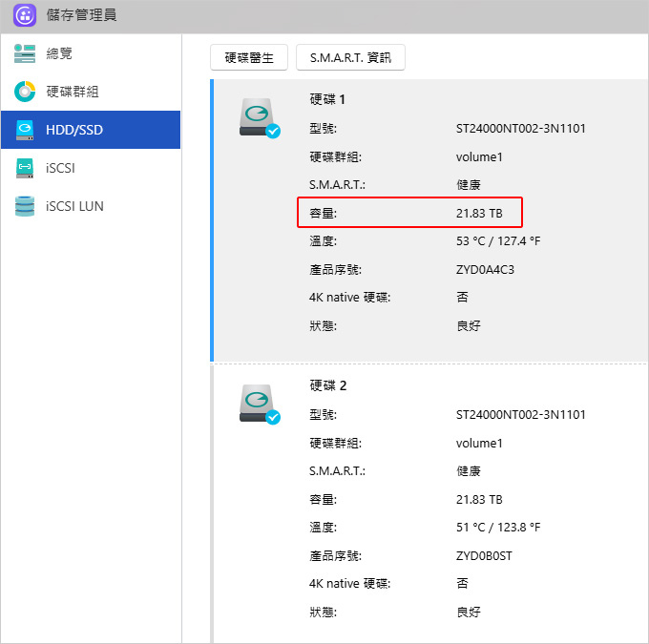This screenshot has height=644, width=649.
Task: Click 硬碟 2 serial ZYD0B0ST
Action: coord(484,556)
